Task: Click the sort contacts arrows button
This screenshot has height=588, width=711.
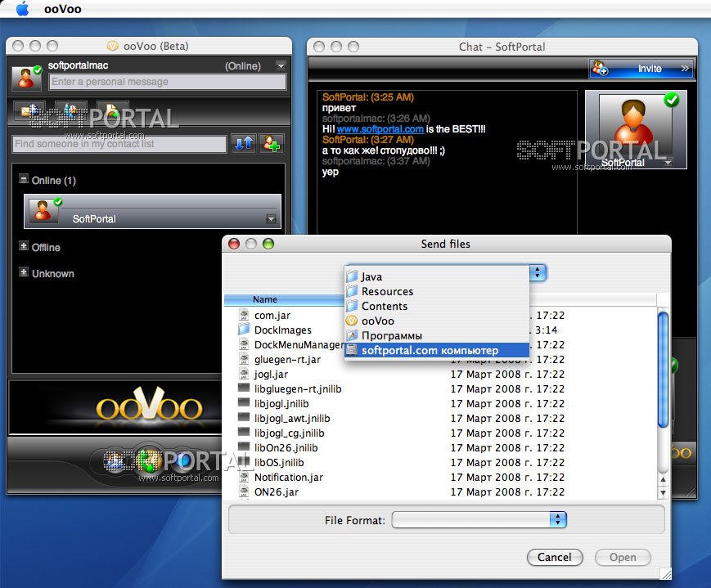Action: click(244, 144)
